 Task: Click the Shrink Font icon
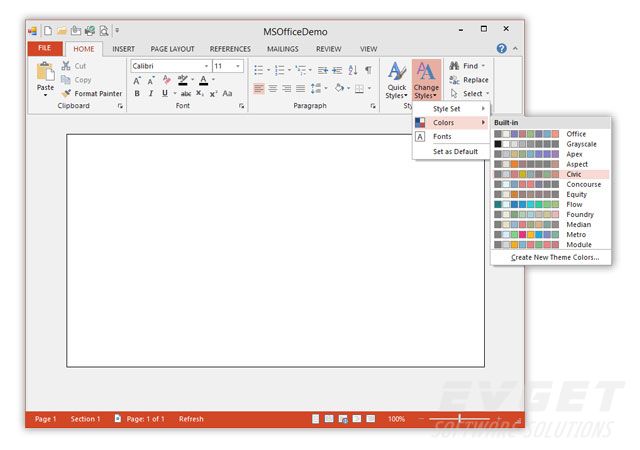[151, 80]
